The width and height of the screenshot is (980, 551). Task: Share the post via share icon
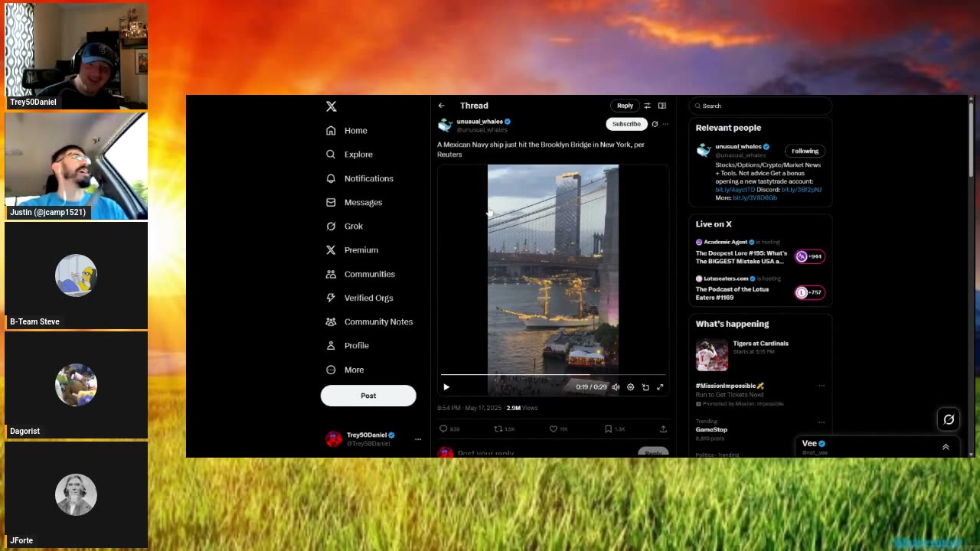click(x=663, y=429)
